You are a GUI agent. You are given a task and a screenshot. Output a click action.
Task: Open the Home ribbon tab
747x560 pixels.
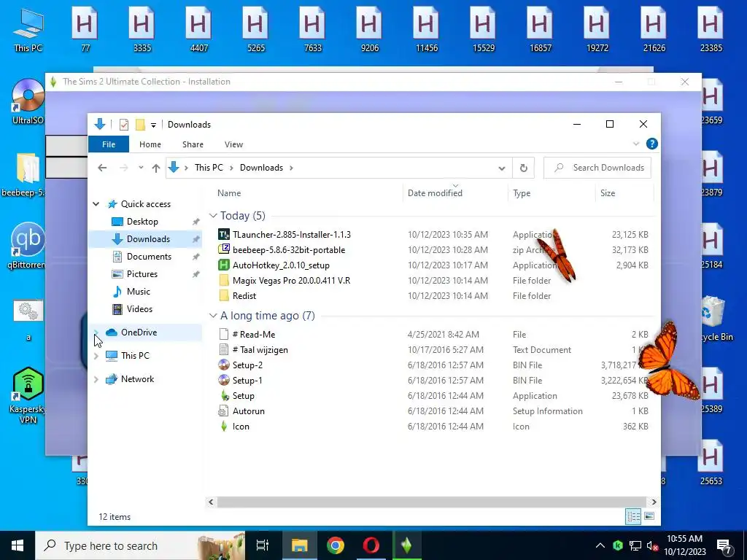(x=150, y=144)
